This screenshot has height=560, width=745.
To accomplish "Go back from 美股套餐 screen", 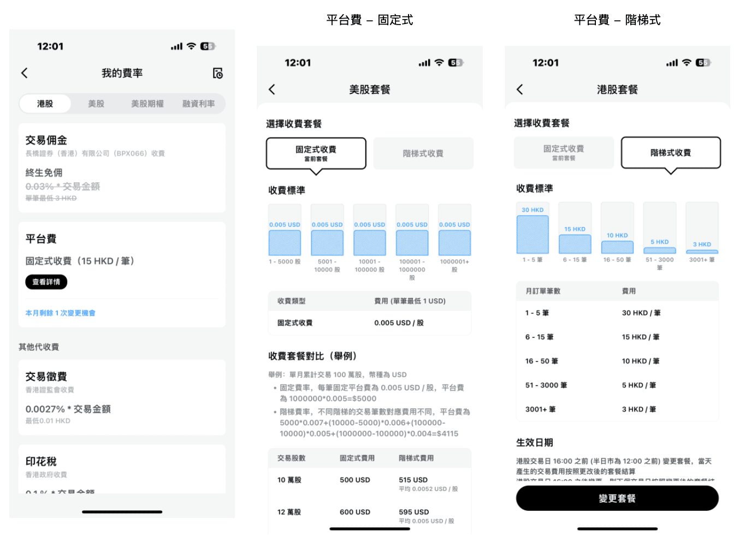I will [x=272, y=90].
